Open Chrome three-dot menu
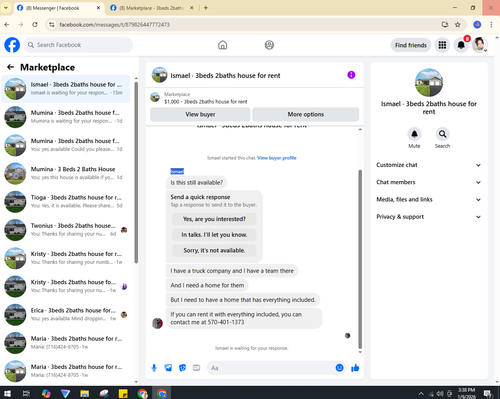Screen dimensions: 500x399 tap(491, 25)
